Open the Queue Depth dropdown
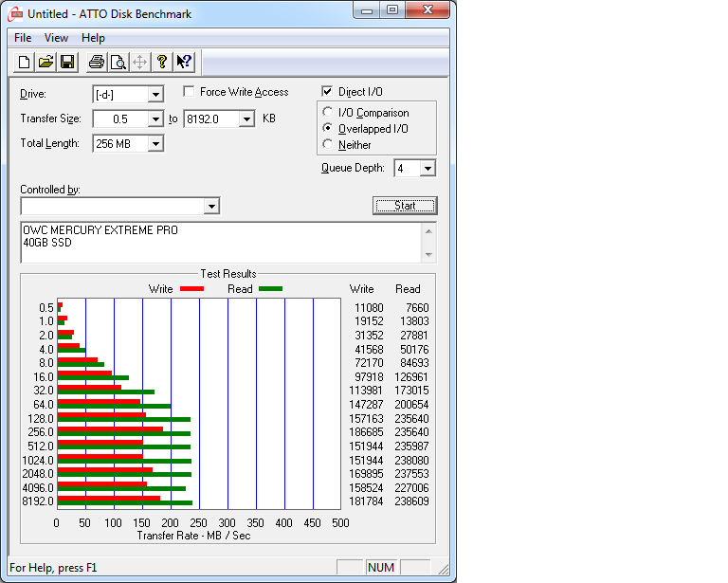Screen dimensions: 728x583 click(428, 168)
